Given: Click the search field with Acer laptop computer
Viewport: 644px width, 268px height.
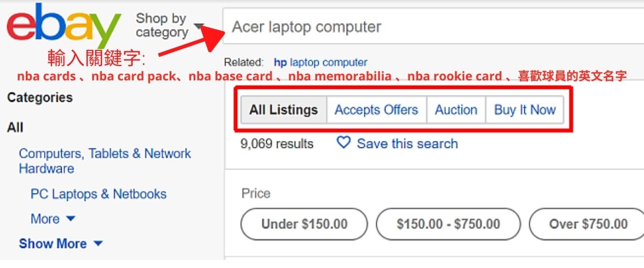Looking at the screenshot, I should coord(429,27).
